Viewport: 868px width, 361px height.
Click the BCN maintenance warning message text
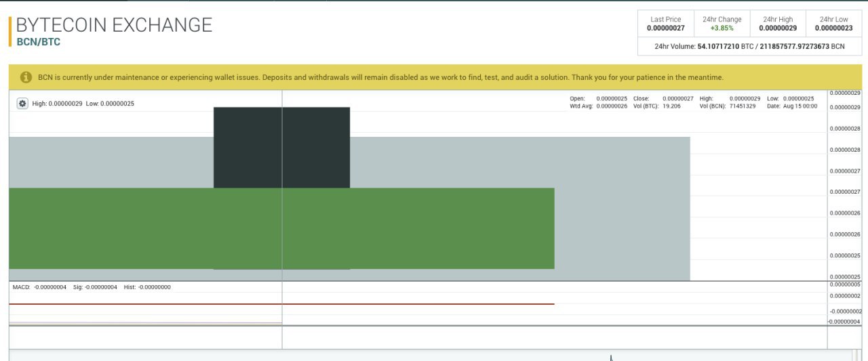[x=380, y=77]
